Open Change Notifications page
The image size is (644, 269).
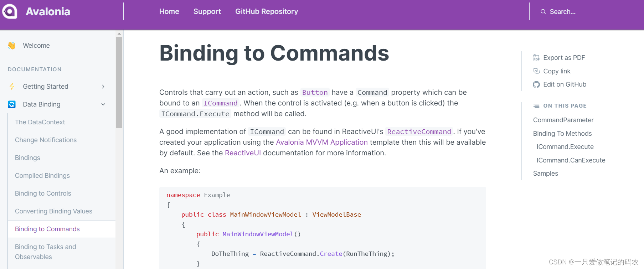pyautogui.click(x=46, y=140)
